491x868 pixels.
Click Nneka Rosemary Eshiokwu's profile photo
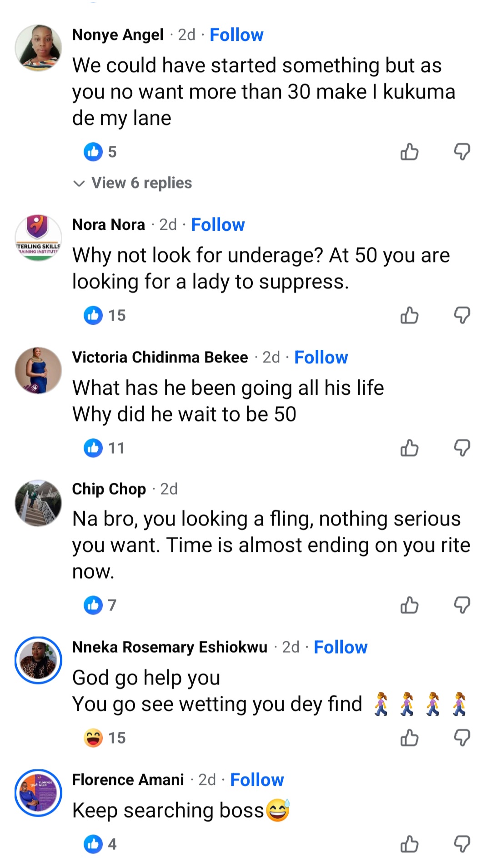coord(38,660)
